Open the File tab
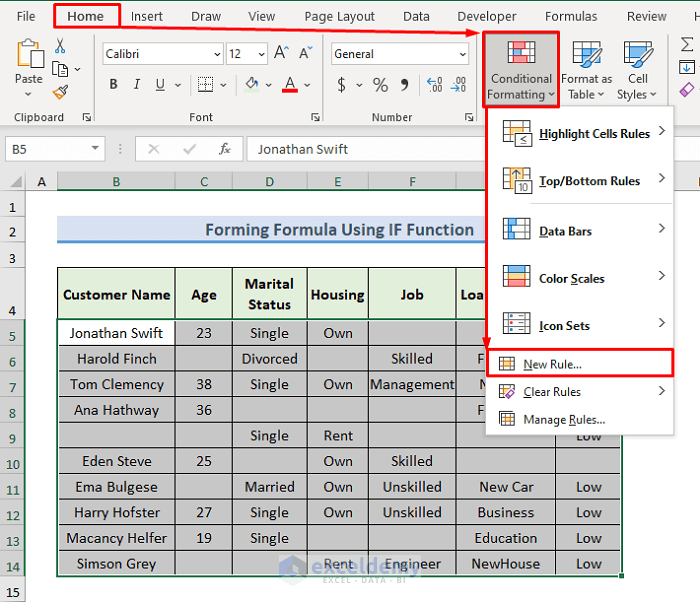The height and width of the screenshot is (602, 700). click(26, 16)
